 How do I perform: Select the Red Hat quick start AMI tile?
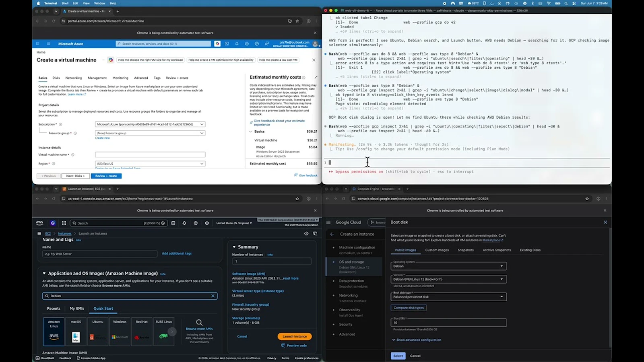click(x=142, y=331)
